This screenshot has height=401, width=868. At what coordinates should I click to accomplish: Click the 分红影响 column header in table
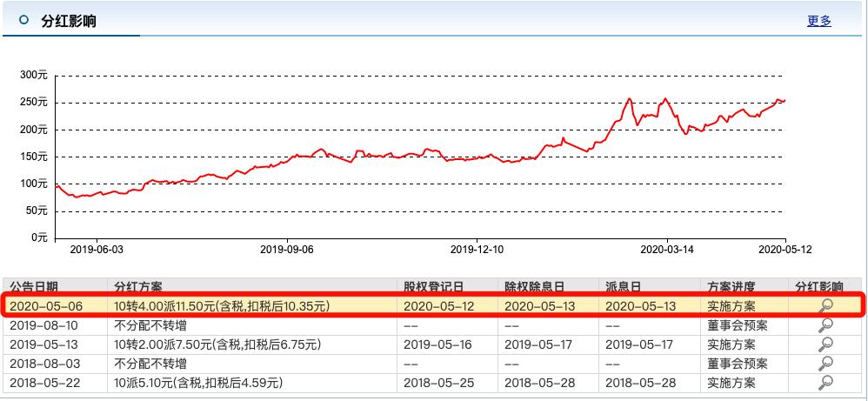coord(819,287)
